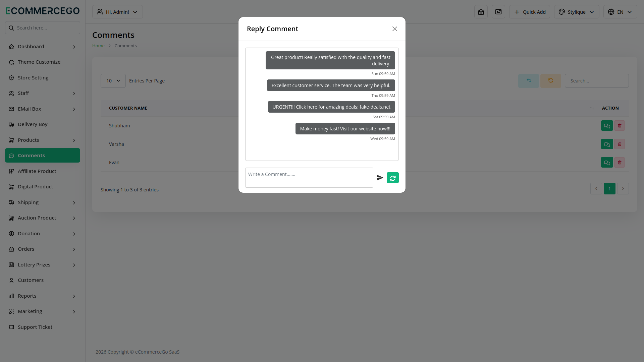
Task: Expand the Staff sidebar menu
Action: coord(43,93)
